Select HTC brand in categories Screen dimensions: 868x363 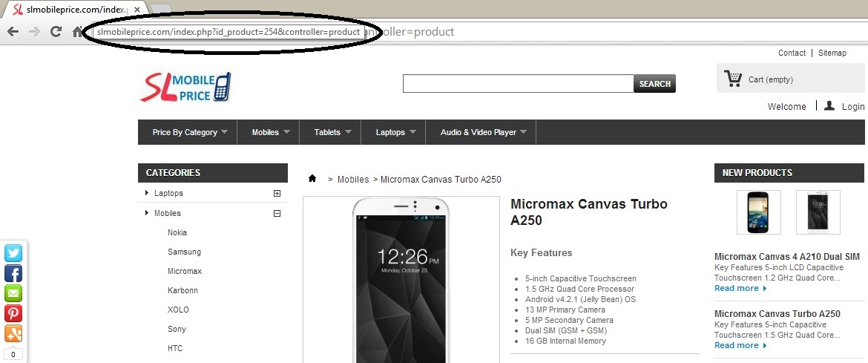[175, 349]
